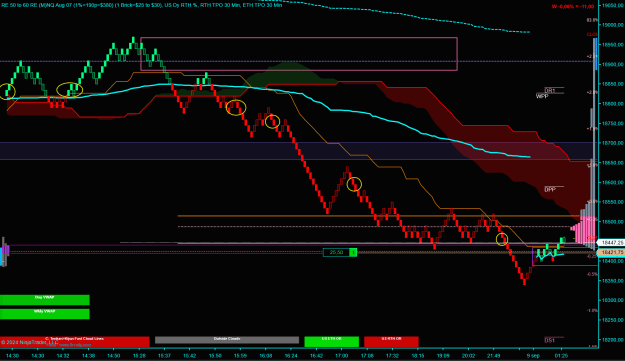Image resolution: width=625 pixels, height=361 pixels.
Task: Click the green US ETH OR indicator button
Action: pos(332,341)
